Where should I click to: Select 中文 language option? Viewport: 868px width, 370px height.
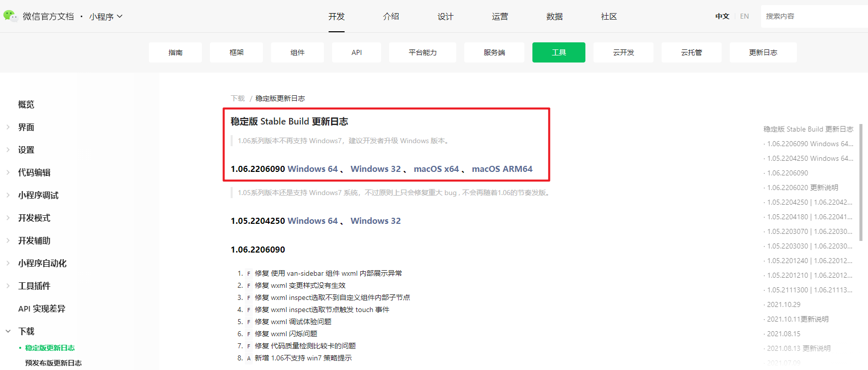click(x=722, y=16)
